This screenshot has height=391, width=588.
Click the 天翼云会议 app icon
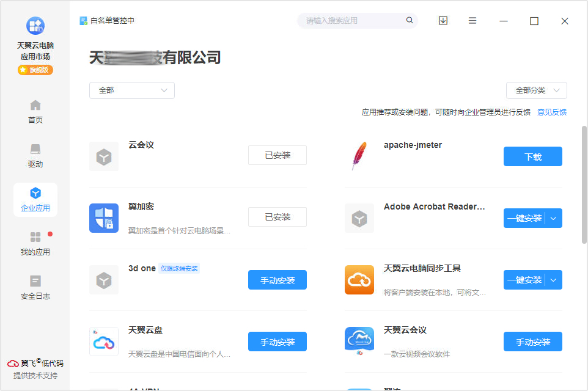(359, 341)
